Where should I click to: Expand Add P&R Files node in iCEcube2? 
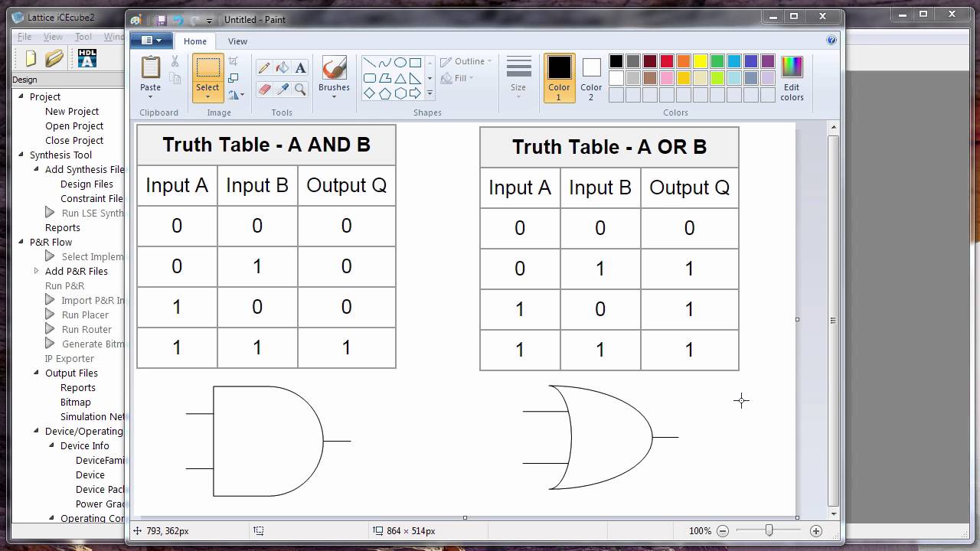pos(36,271)
